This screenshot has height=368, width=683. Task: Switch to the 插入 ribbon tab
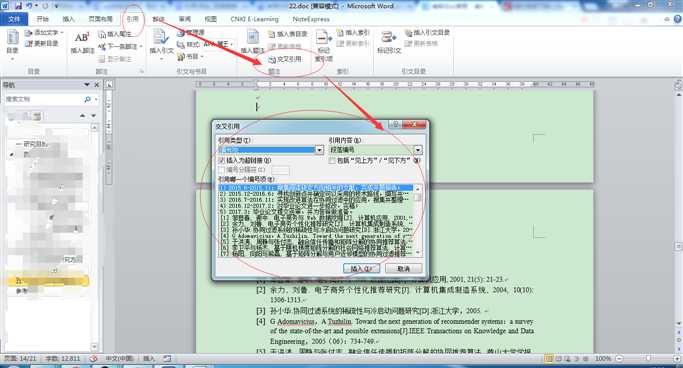(x=68, y=19)
